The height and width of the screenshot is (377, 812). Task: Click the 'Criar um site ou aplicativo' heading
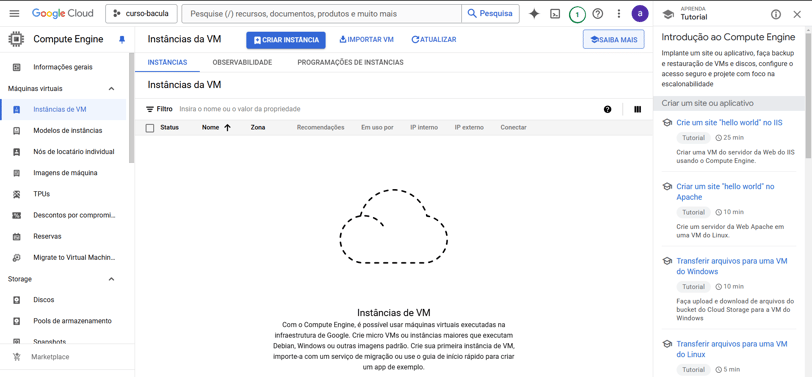[x=707, y=103]
